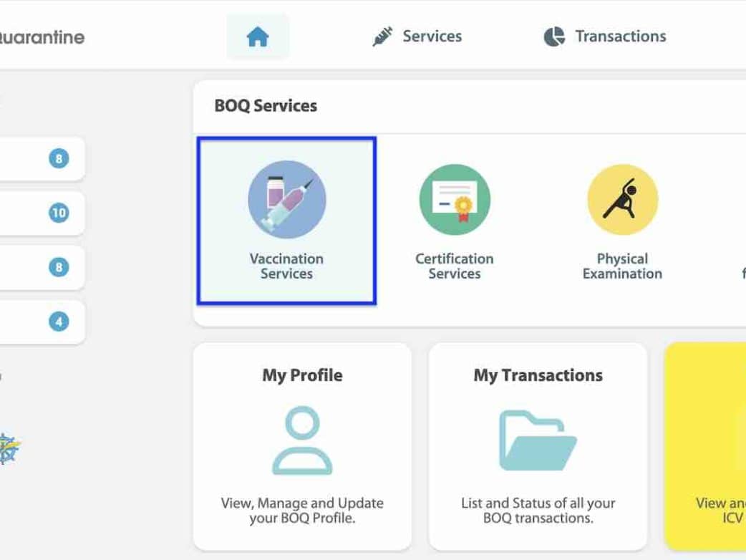The image size is (746, 560).
Task: Click the pie chart icon beside Transactions
Action: 554,37
